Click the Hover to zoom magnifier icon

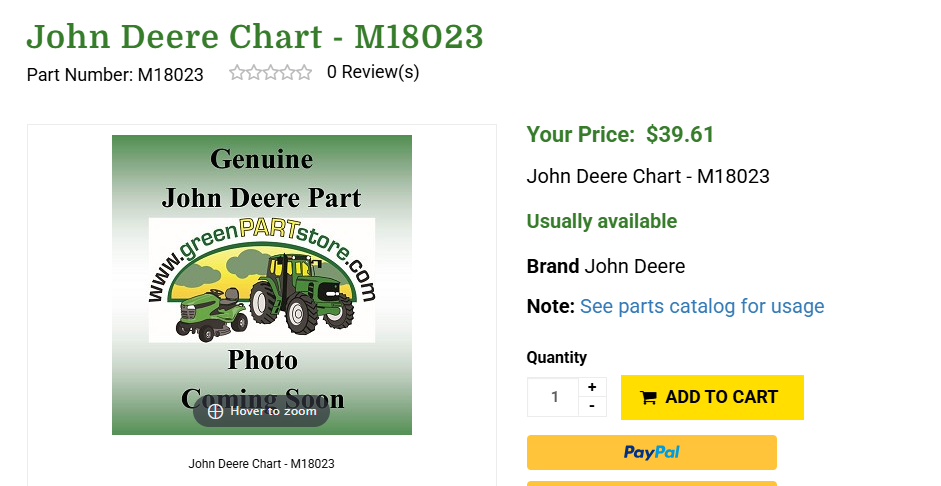pyautogui.click(x=215, y=411)
